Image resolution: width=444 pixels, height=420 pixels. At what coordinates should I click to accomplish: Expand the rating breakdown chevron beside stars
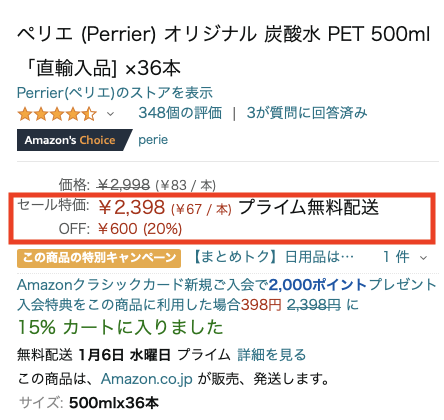pos(110,114)
